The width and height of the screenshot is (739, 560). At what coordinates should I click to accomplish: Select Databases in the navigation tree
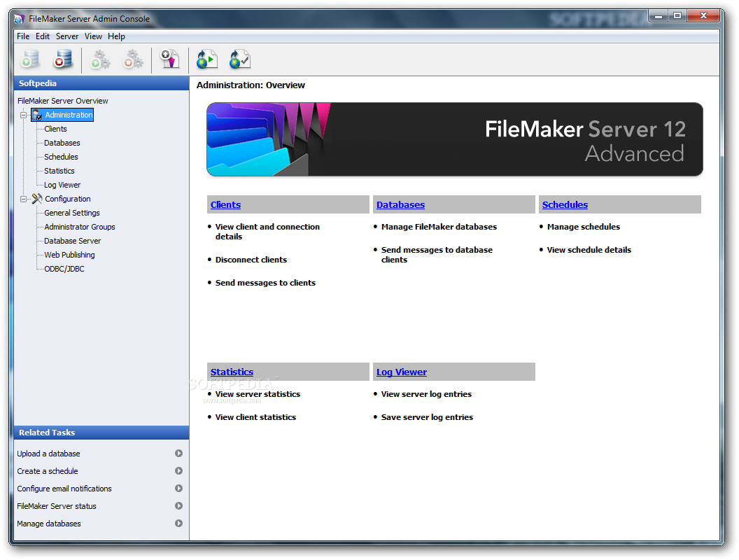point(62,143)
